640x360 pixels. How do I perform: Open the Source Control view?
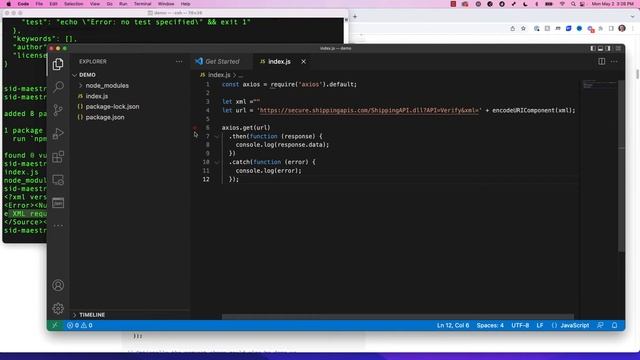[x=58, y=110]
